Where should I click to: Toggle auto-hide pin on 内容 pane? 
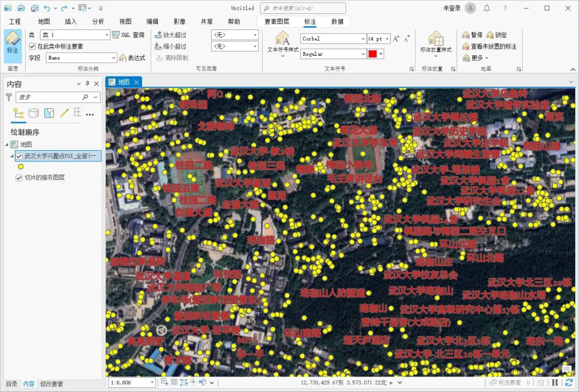coord(87,84)
